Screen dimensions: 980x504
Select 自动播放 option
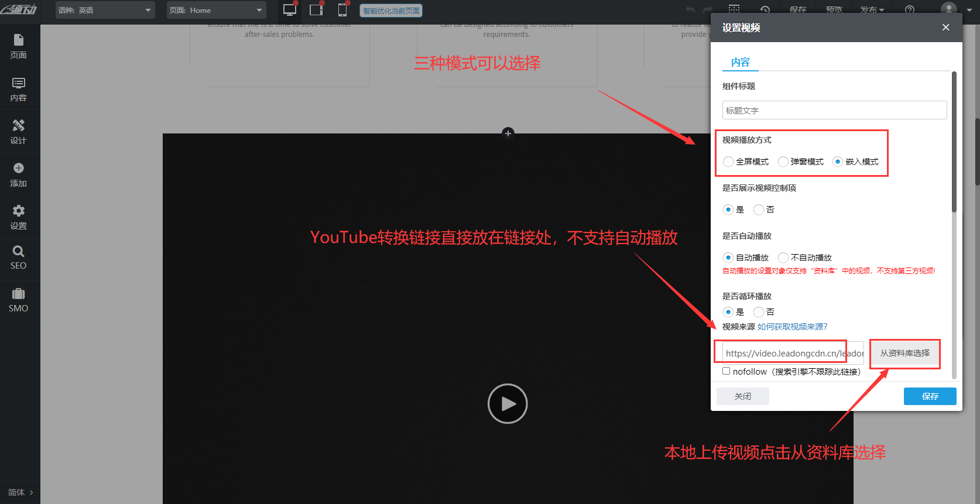(728, 258)
